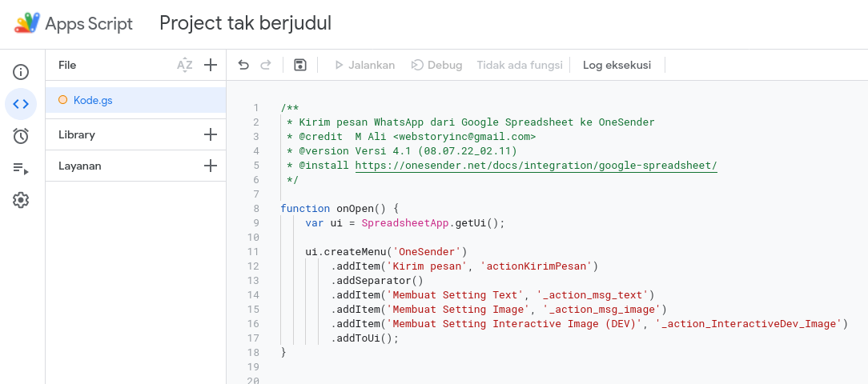Sort files alphabetically with AZ icon
This screenshot has width=868, height=384.
click(184, 66)
